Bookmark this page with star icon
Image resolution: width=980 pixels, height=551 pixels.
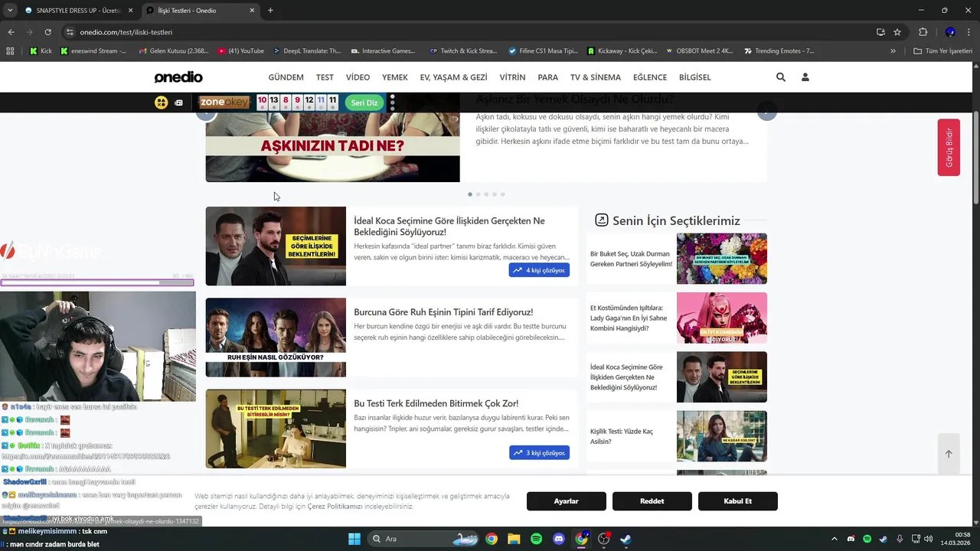[897, 32]
